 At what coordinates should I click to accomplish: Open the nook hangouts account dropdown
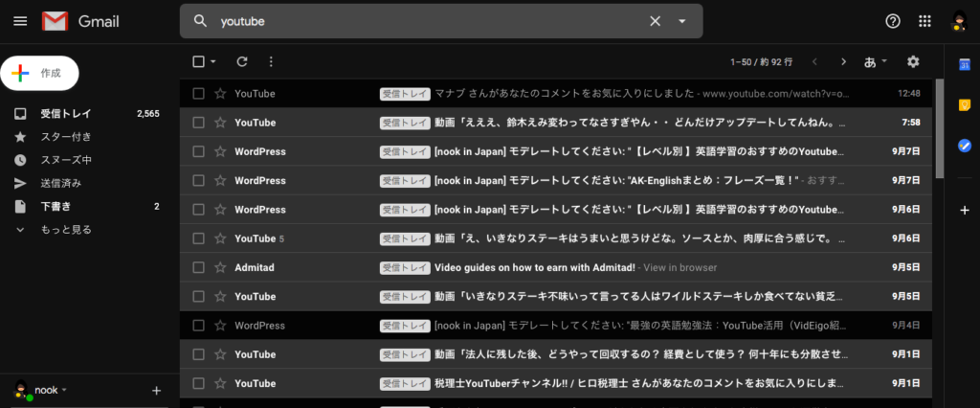pyautogui.click(x=51, y=390)
